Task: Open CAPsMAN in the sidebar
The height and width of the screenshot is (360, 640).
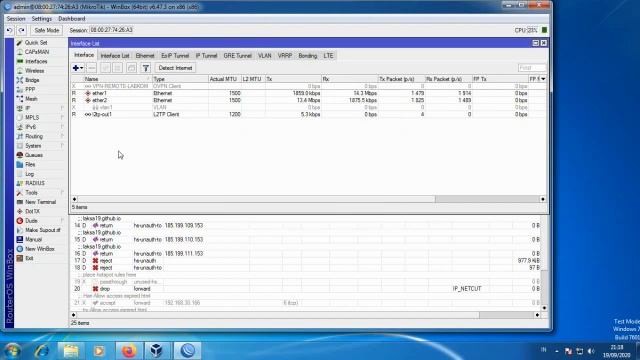Action: 37,52
